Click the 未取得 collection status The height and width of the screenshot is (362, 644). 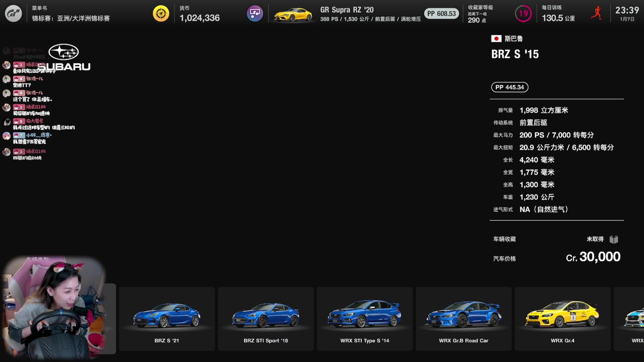click(x=595, y=239)
